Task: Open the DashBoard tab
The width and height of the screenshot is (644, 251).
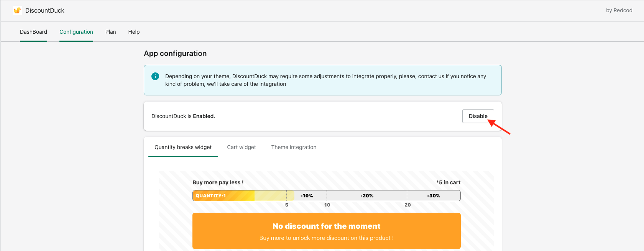Action: point(33,32)
